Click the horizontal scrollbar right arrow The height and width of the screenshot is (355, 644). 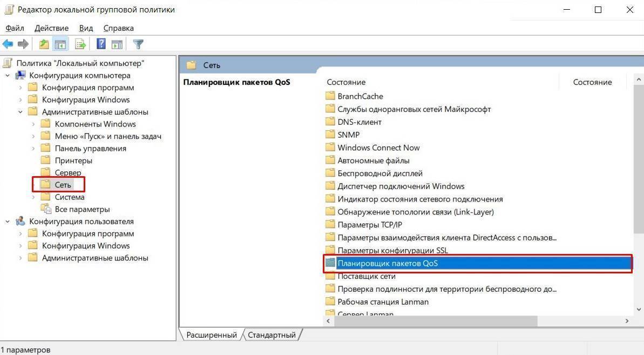627,321
